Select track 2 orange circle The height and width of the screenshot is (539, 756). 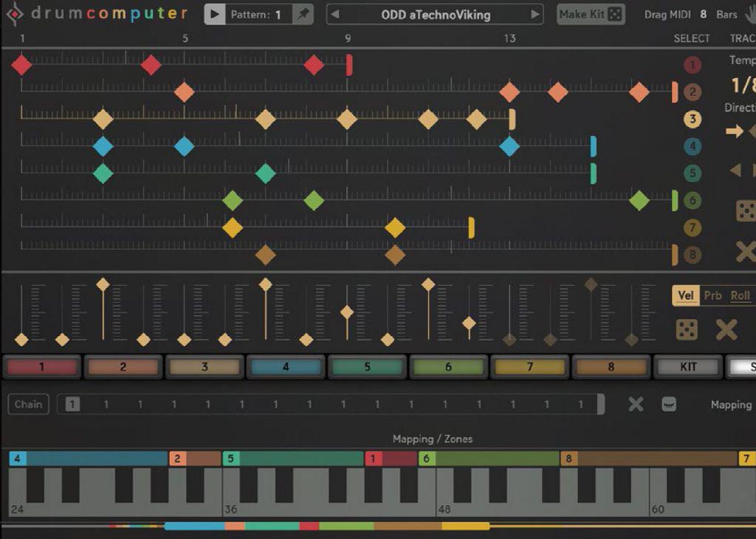click(x=693, y=92)
